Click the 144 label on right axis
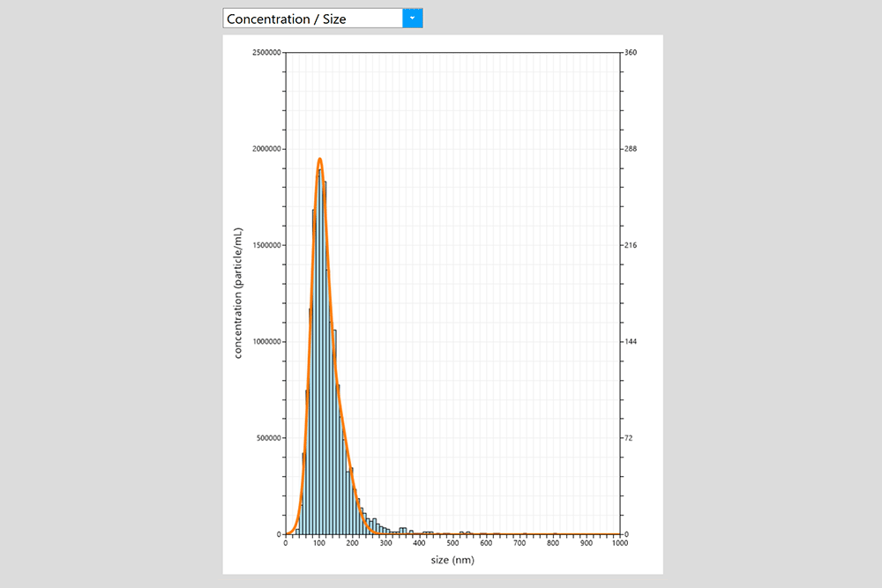 [631, 342]
